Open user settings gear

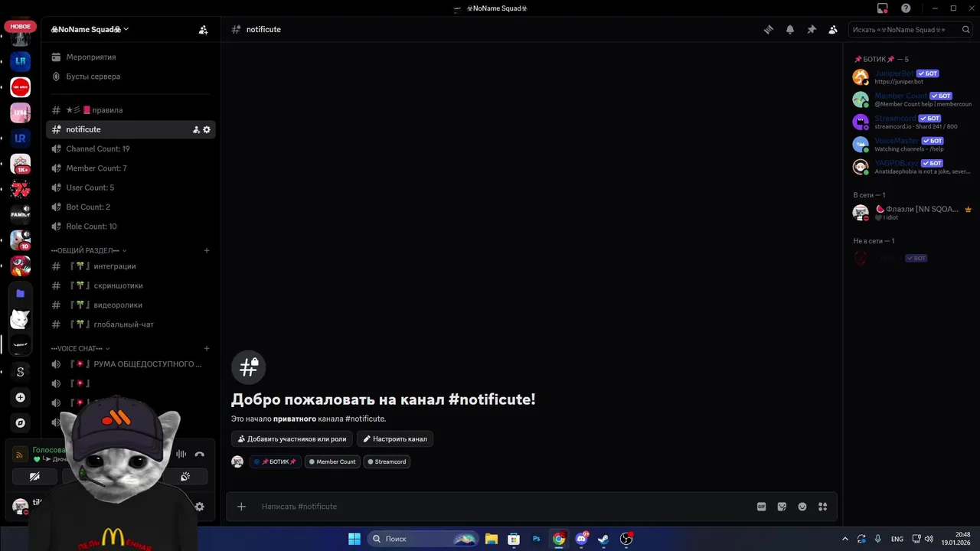(x=200, y=507)
